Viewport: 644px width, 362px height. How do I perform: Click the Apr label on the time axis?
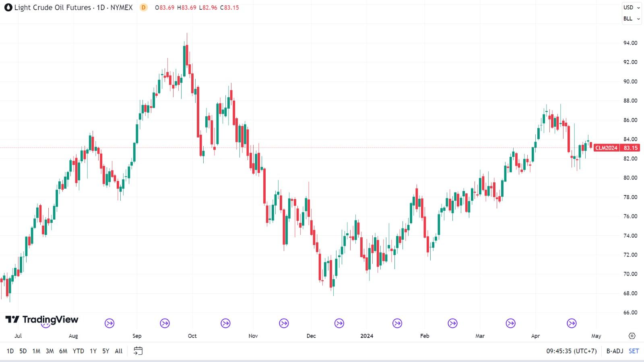535,336
